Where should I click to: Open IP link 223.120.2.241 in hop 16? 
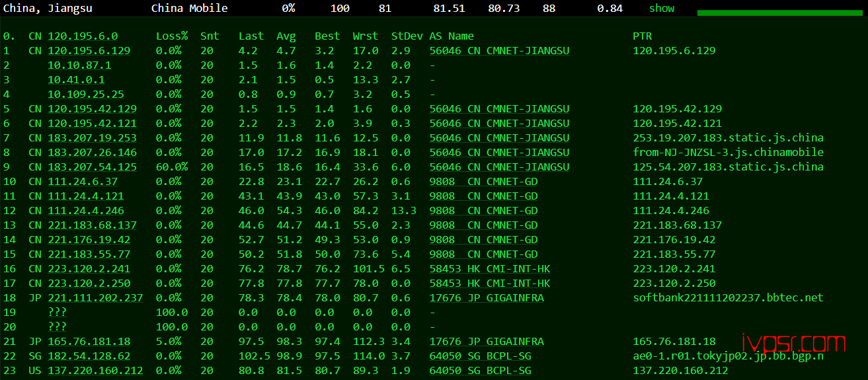[x=89, y=269]
